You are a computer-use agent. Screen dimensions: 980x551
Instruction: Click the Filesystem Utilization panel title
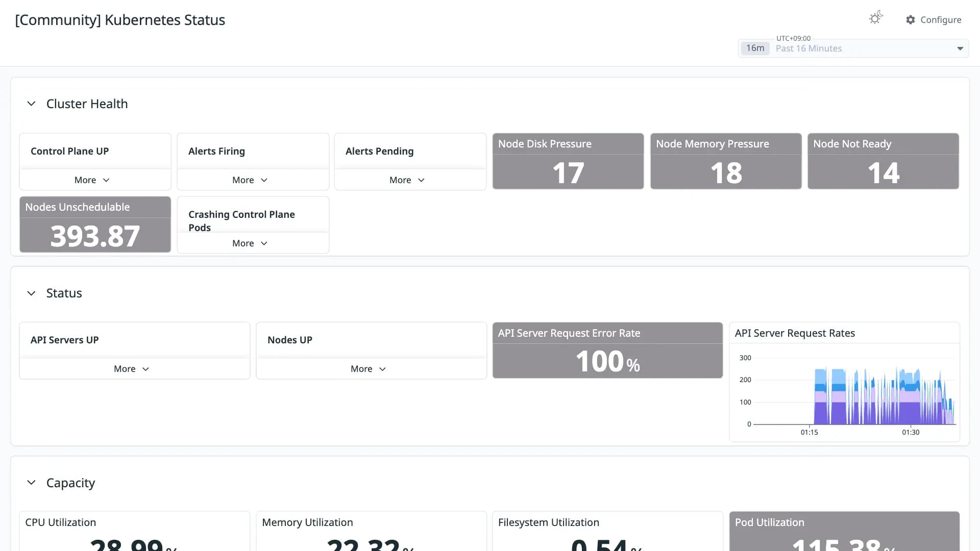click(548, 522)
